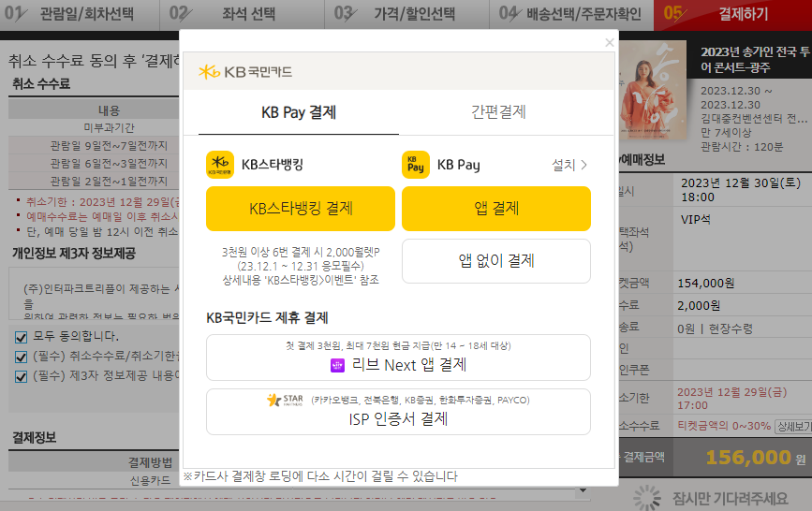
Task: Click the STAR partners logo icon
Action: [x=285, y=400]
